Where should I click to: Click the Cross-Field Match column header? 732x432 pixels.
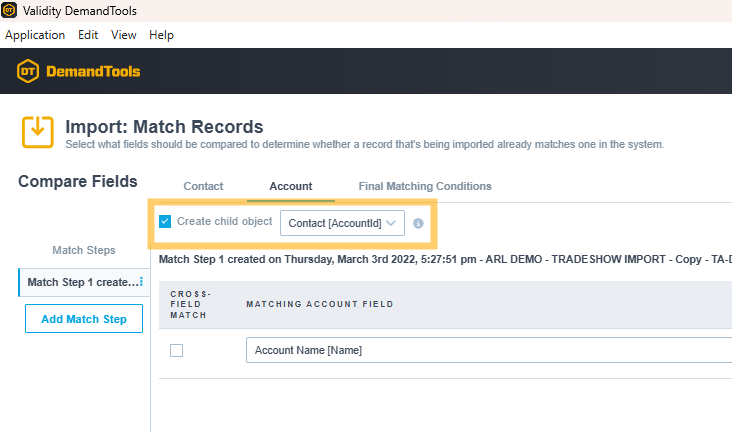coord(190,305)
